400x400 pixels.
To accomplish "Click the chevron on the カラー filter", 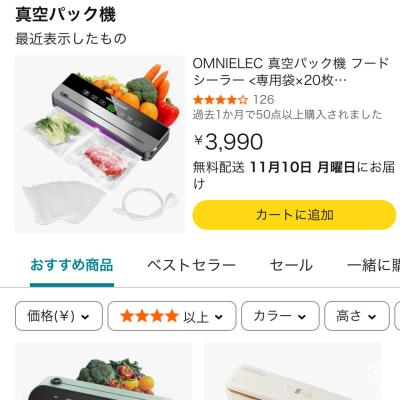I will (302, 317).
